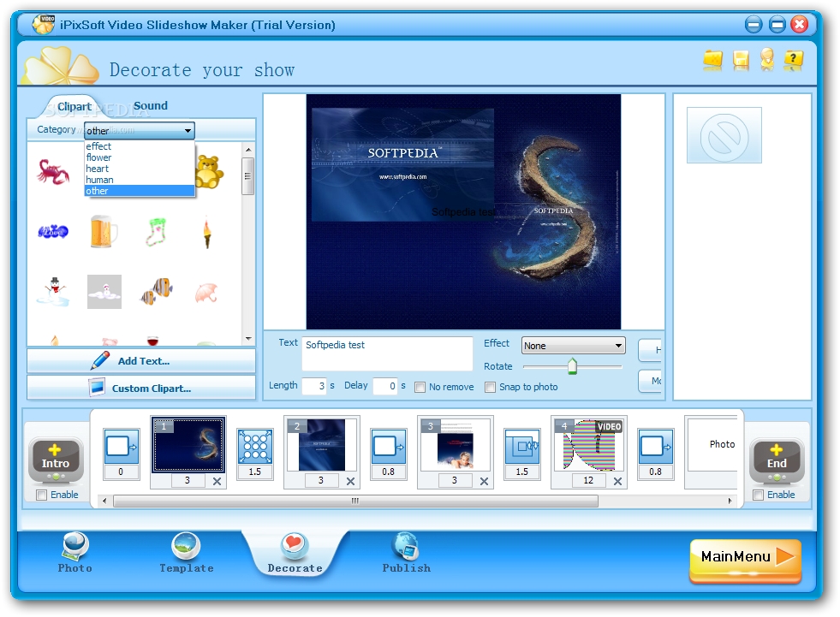
Task: Choose heart from category list
Action: 140,169
